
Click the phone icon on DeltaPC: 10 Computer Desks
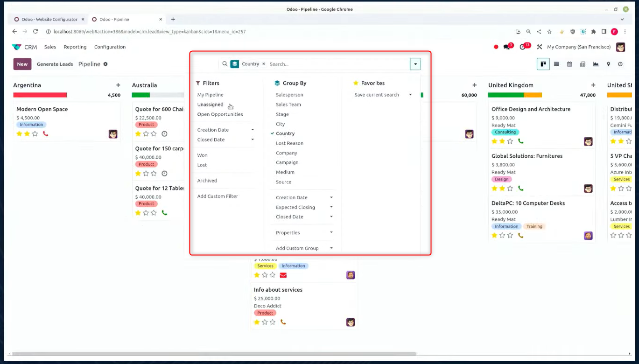click(521, 235)
